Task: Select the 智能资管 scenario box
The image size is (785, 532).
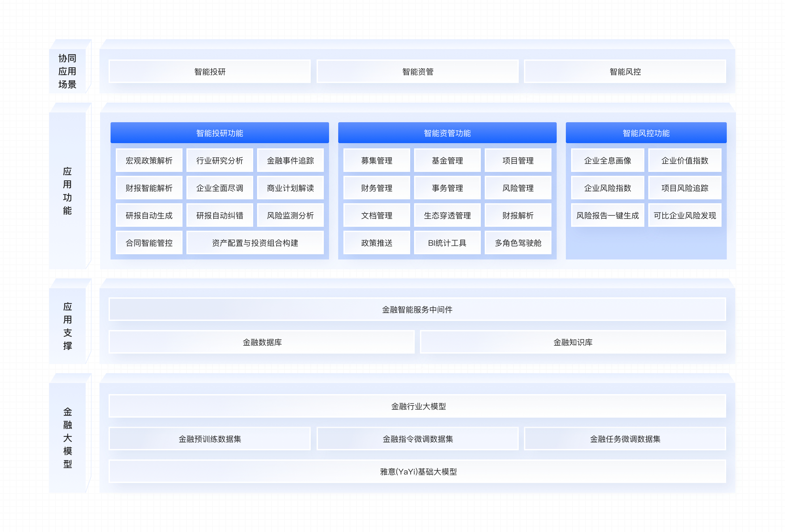Action: click(x=417, y=72)
